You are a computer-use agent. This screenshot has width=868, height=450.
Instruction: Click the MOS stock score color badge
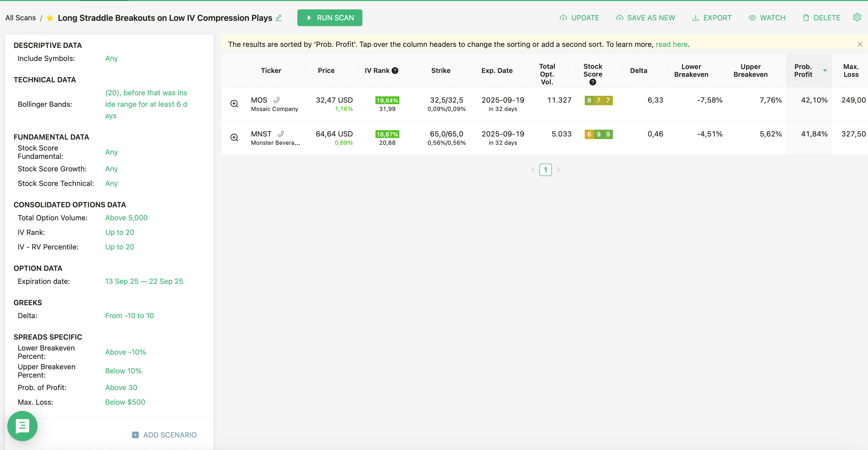[599, 101]
